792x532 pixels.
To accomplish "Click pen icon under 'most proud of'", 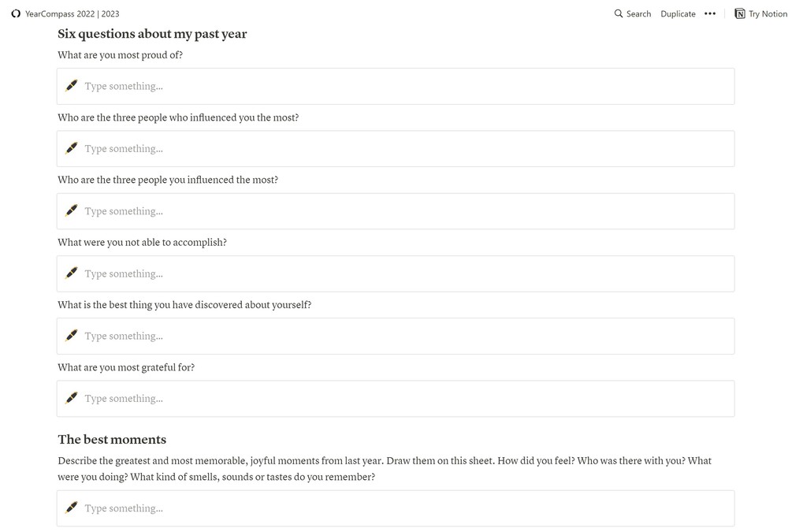I will click(72, 86).
